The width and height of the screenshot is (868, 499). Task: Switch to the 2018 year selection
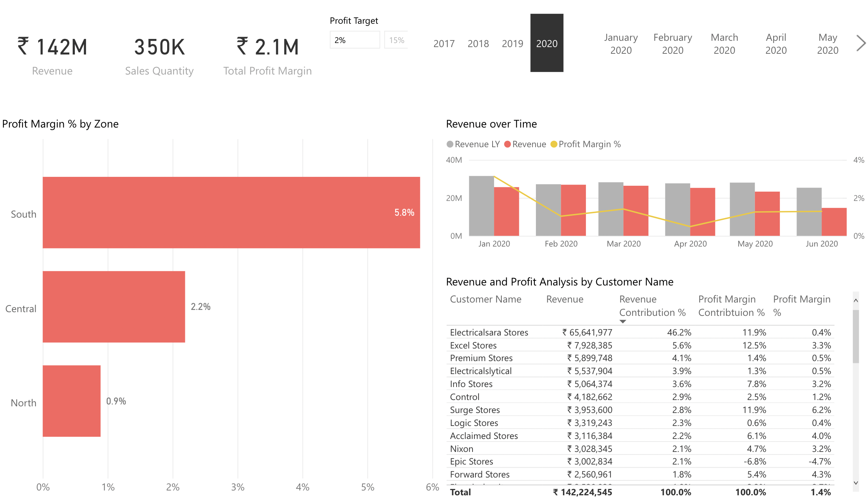(478, 43)
